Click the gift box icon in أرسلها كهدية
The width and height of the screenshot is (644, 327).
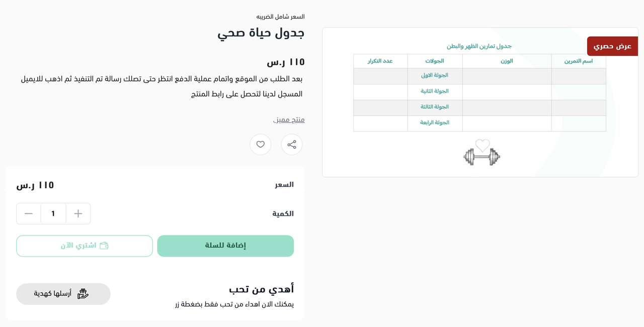[83, 294]
